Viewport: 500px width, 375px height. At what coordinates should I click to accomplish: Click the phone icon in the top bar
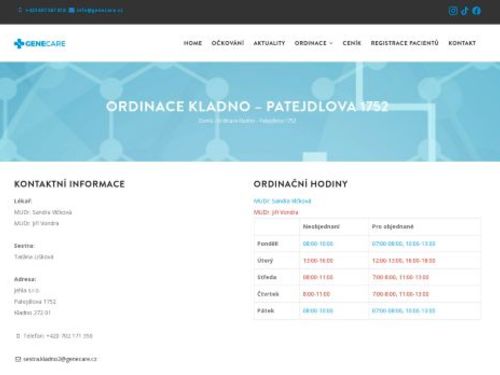(x=20, y=10)
